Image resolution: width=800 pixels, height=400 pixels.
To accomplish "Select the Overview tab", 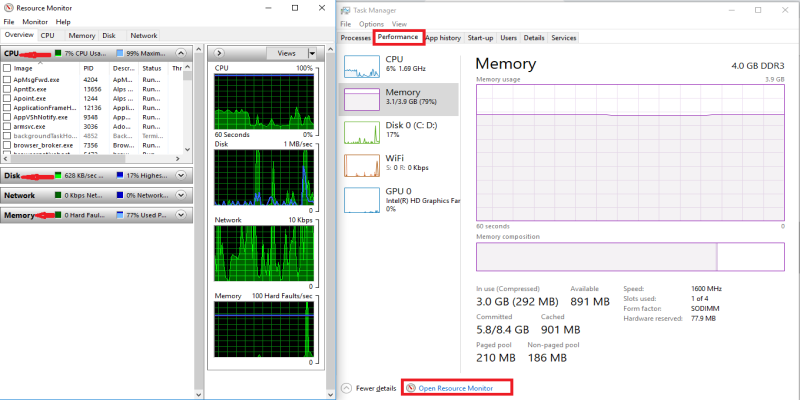I will (19, 35).
